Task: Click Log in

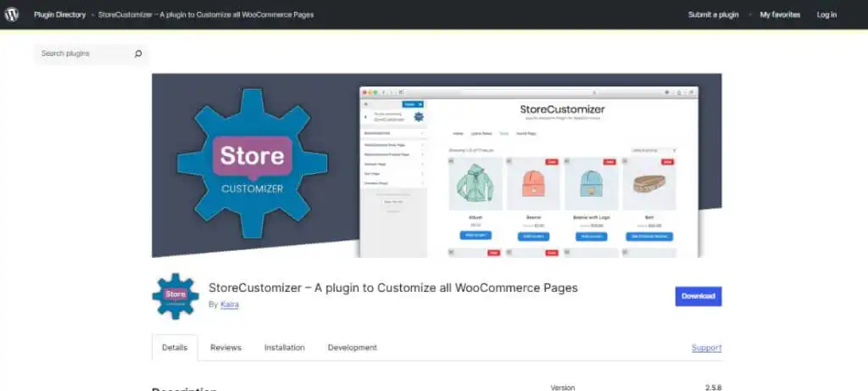Action: click(x=826, y=15)
